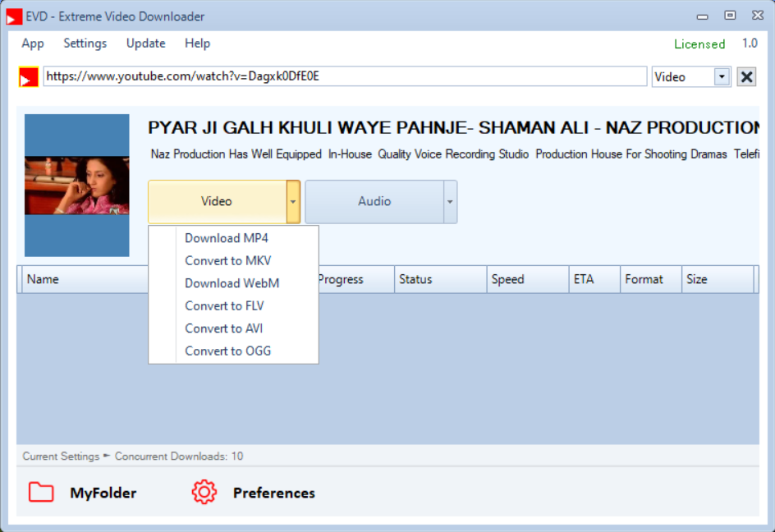Select Convert to MKV option

click(x=233, y=260)
